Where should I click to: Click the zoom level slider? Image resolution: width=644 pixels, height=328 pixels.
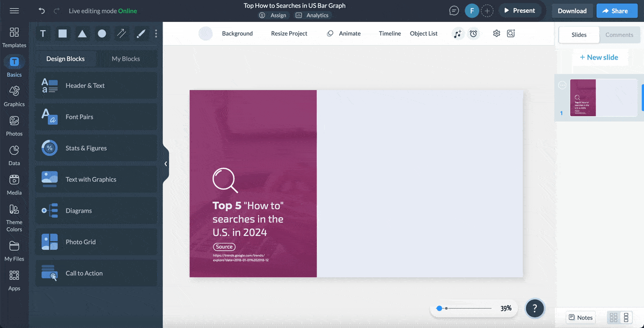[x=465, y=308]
